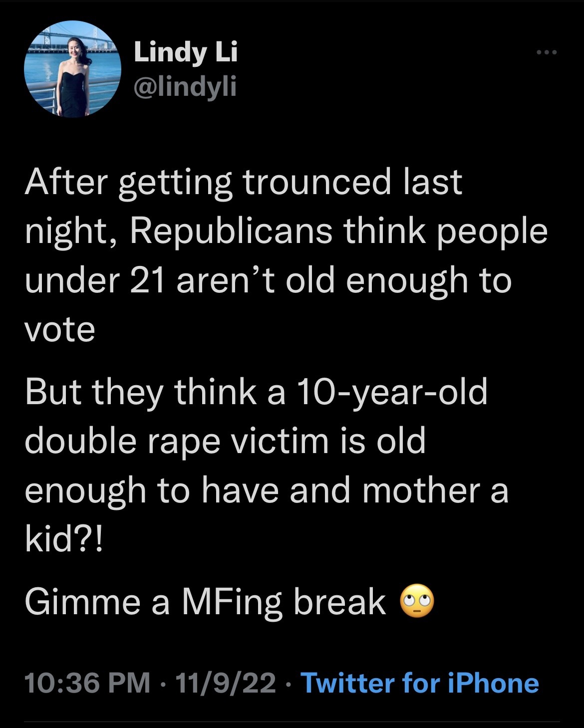Image resolution: width=584 pixels, height=728 pixels.
Task: Open the tweet's three-dot more options menu
Action: (546, 52)
